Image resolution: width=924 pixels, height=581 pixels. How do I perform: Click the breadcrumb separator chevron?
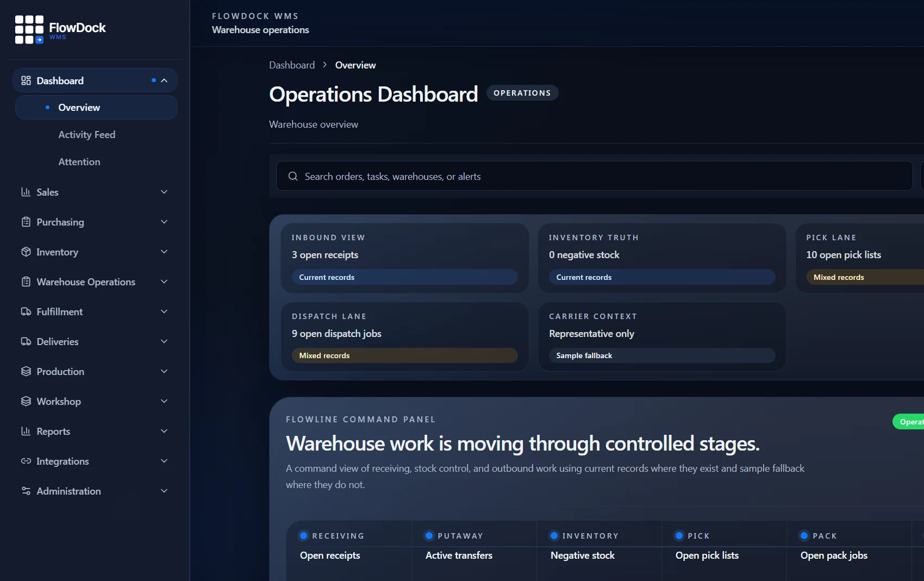point(324,65)
